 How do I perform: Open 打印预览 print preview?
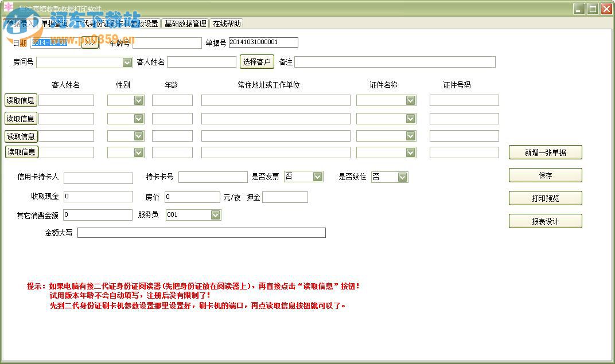[544, 198]
